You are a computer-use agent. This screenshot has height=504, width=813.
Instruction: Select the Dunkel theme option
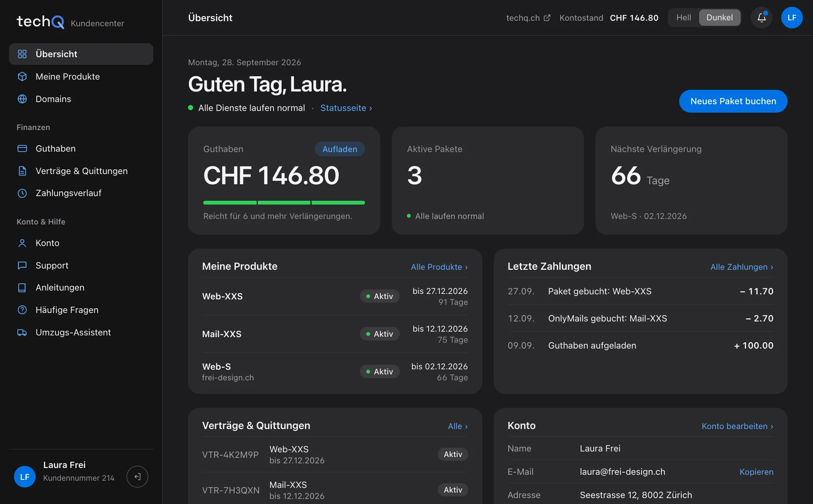(x=719, y=18)
